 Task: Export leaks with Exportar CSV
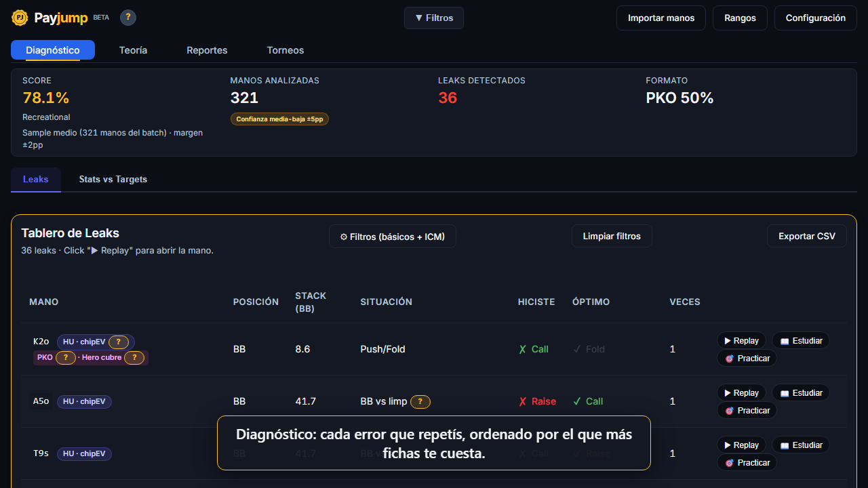click(807, 237)
